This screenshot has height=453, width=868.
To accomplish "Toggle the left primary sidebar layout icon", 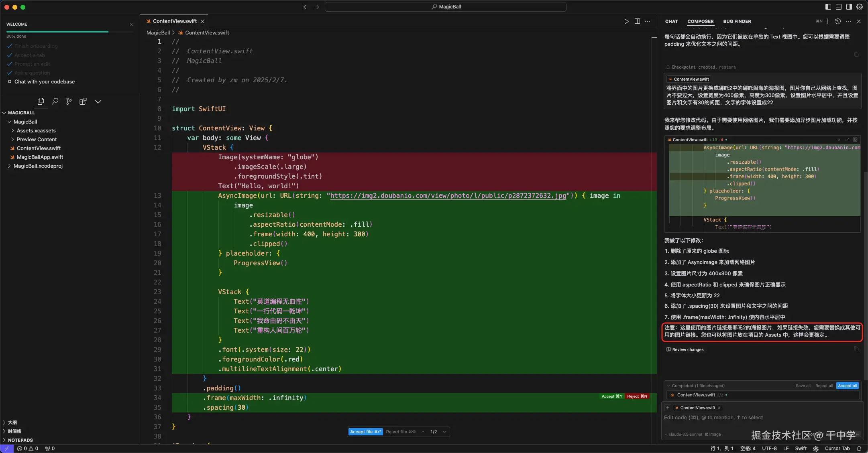I will (828, 7).
